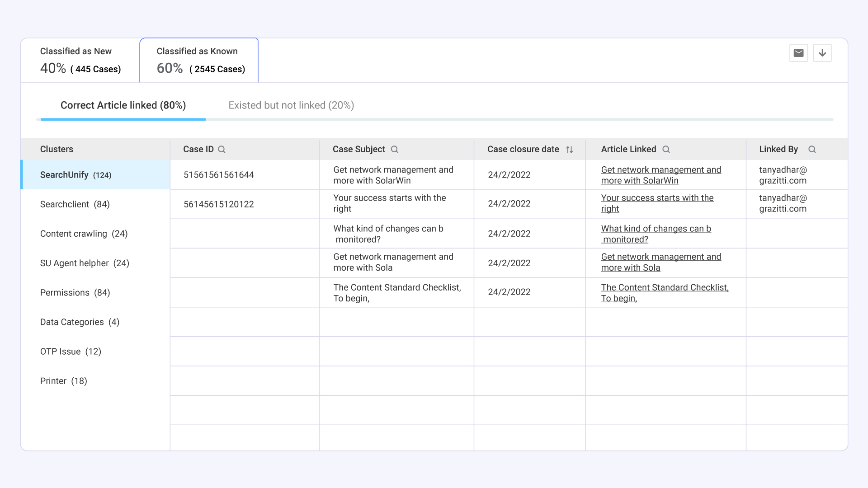Image resolution: width=868 pixels, height=488 pixels.
Task: Click the Article Linked search icon
Action: click(666, 149)
